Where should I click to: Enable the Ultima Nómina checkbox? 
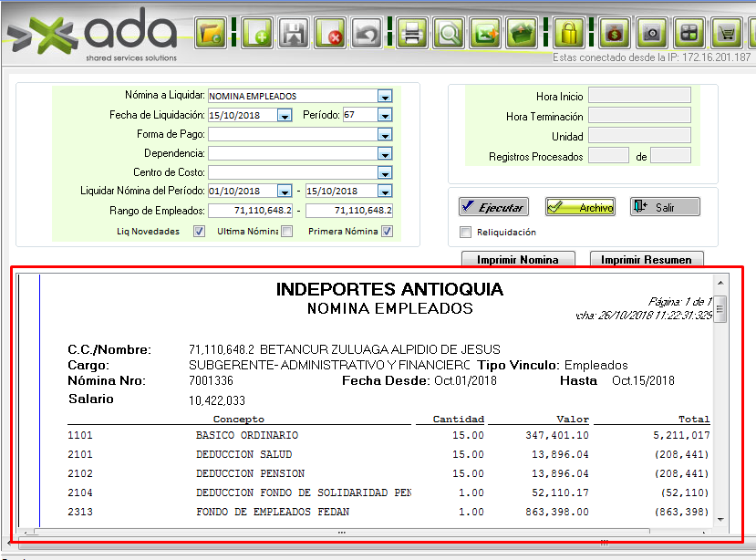[286, 232]
